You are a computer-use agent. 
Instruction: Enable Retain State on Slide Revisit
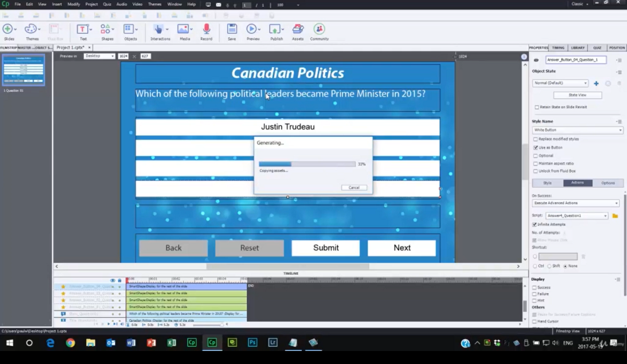tap(537, 107)
